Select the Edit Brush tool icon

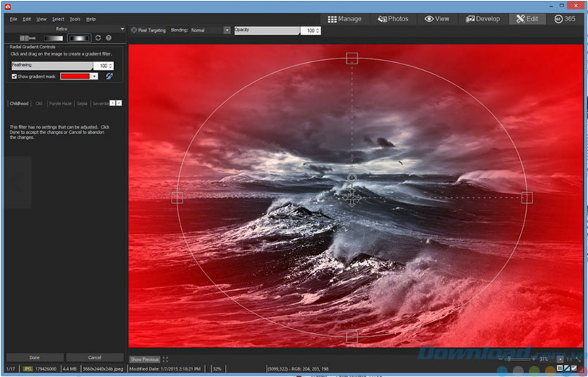point(28,37)
